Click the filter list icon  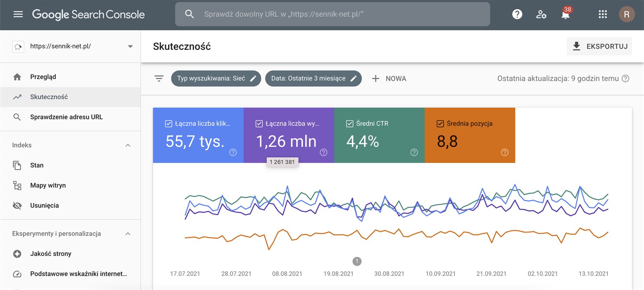pyautogui.click(x=159, y=78)
